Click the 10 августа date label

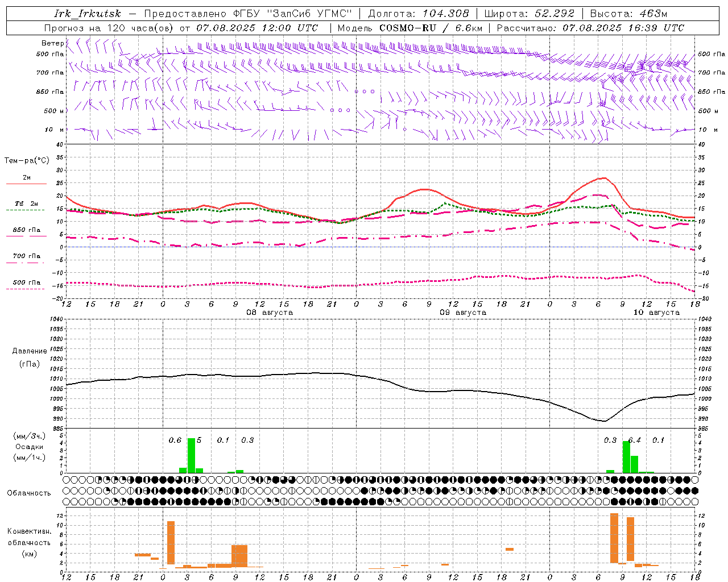click(656, 313)
